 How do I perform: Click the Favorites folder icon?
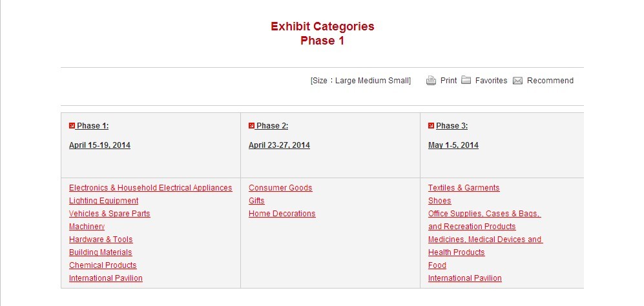pos(466,81)
